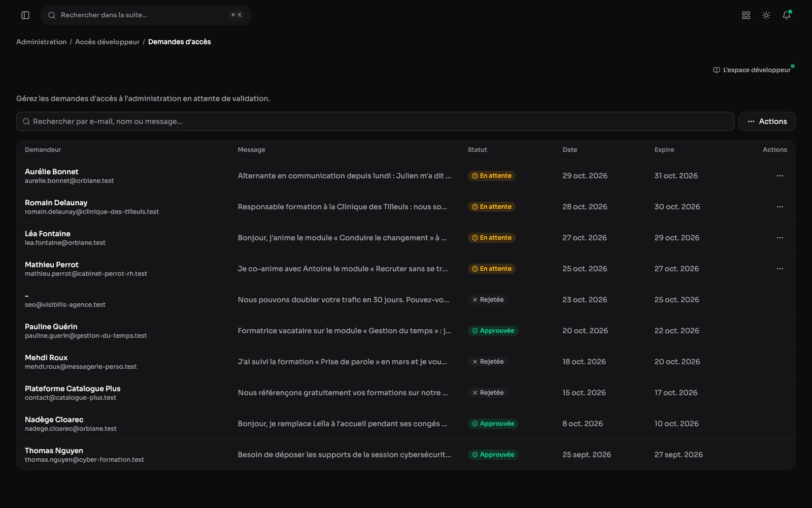The image size is (812, 508).
Task: Click En attente badge for Léa Fontaine
Action: 491,238
